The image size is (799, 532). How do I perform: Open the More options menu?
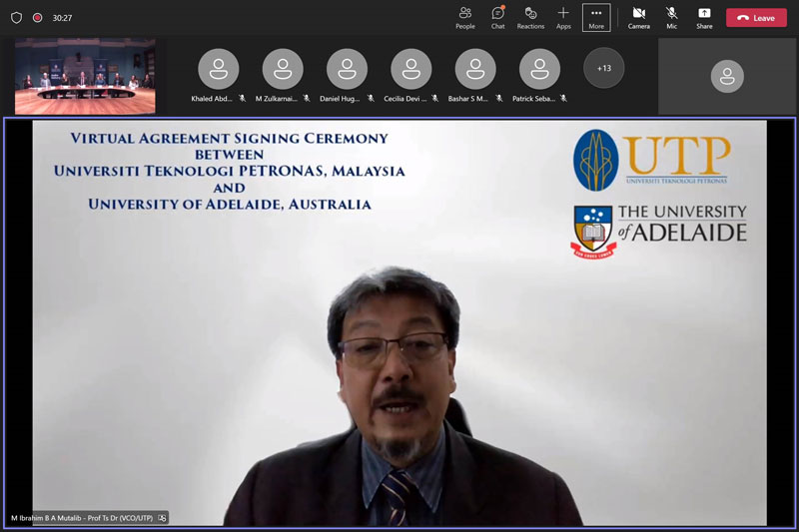point(596,18)
